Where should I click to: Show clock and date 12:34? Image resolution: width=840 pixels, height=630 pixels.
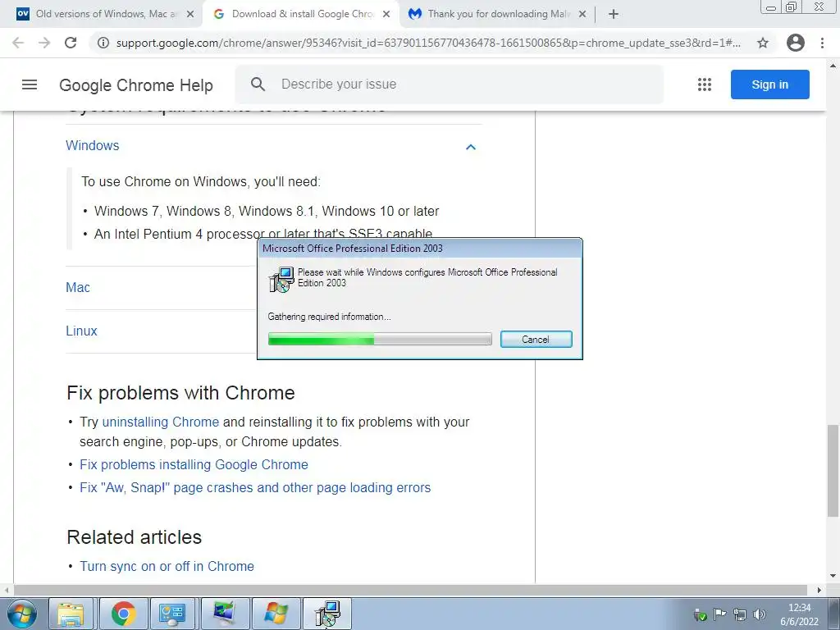point(799,614)
